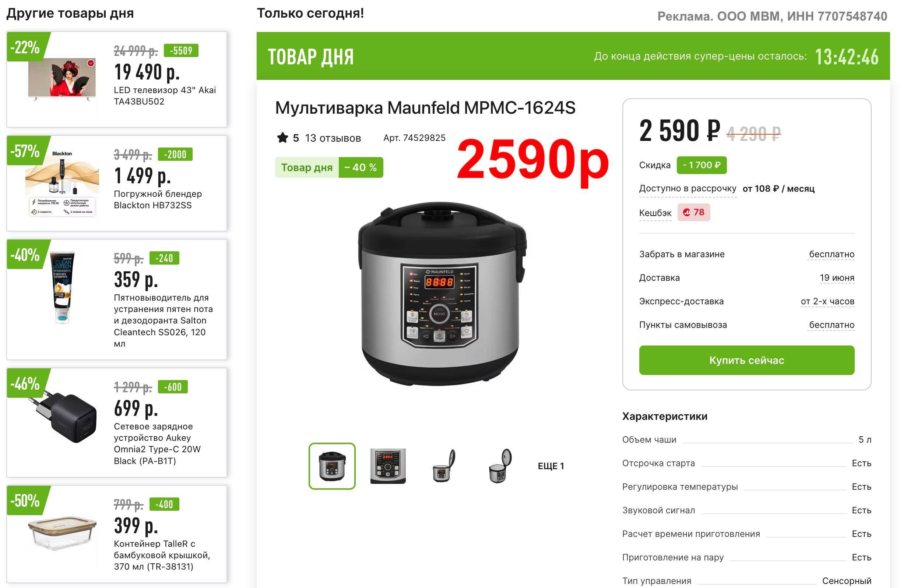900x588 pixels.
Task: Click the -22% discount badge on Akai TV
Action: [27, 47]
